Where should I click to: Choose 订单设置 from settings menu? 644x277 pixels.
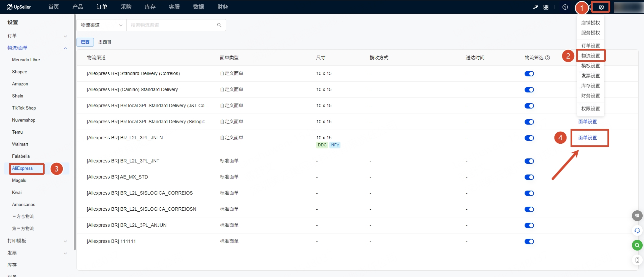pos(591,46)
